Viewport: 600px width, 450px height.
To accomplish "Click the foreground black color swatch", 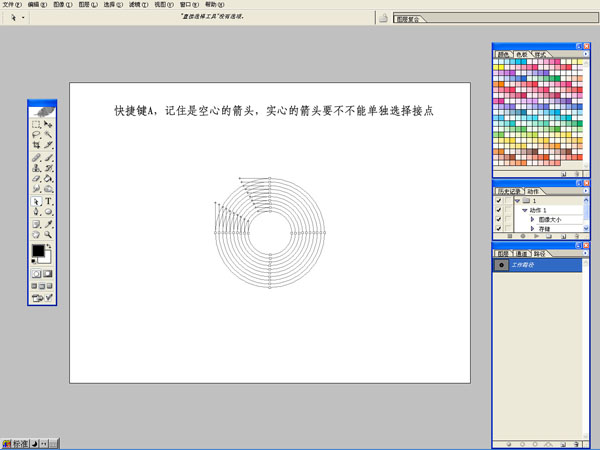I will click(38, 250).
